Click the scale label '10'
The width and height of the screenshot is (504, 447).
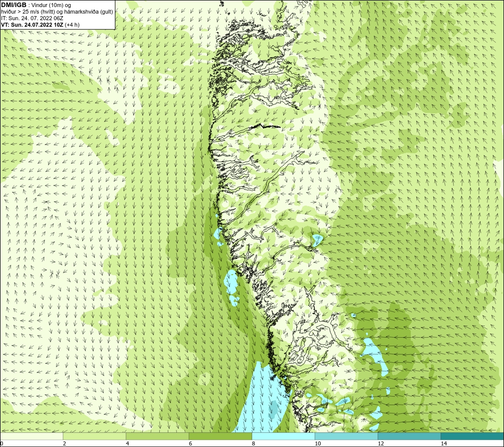tap(318, 444)
